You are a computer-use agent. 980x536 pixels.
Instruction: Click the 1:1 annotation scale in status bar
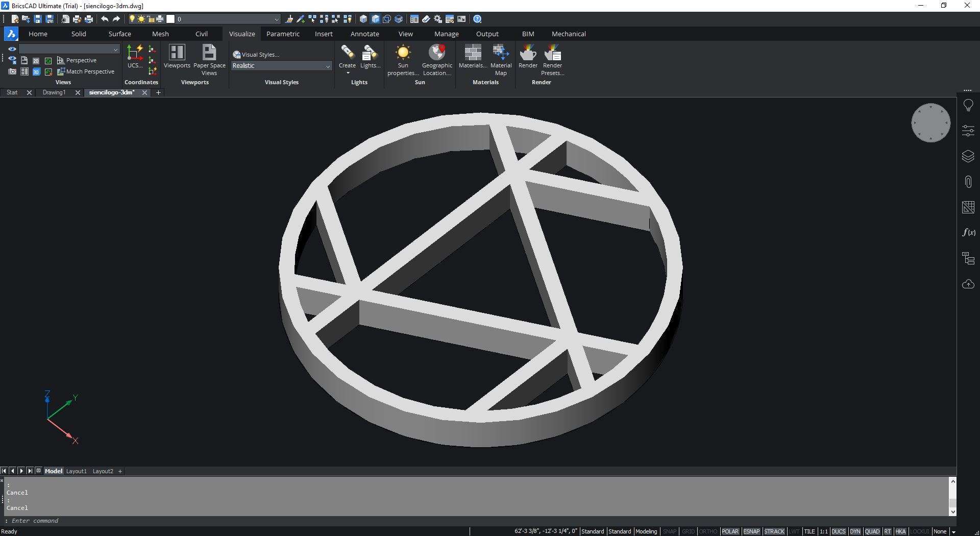[823, 531]
